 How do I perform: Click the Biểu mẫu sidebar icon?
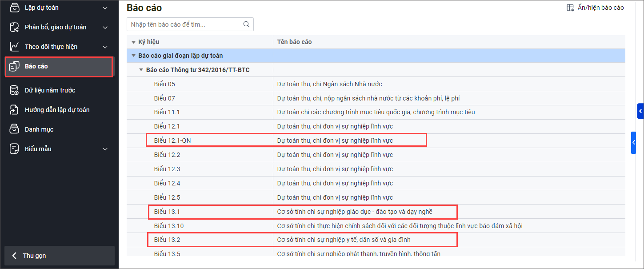[x=15, y=149]
